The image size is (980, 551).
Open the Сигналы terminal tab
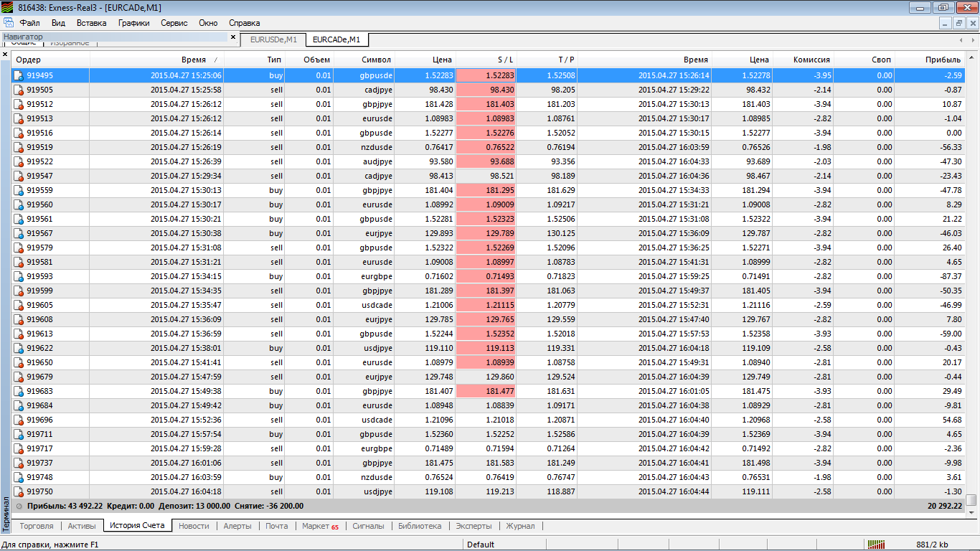coord(368,526)
